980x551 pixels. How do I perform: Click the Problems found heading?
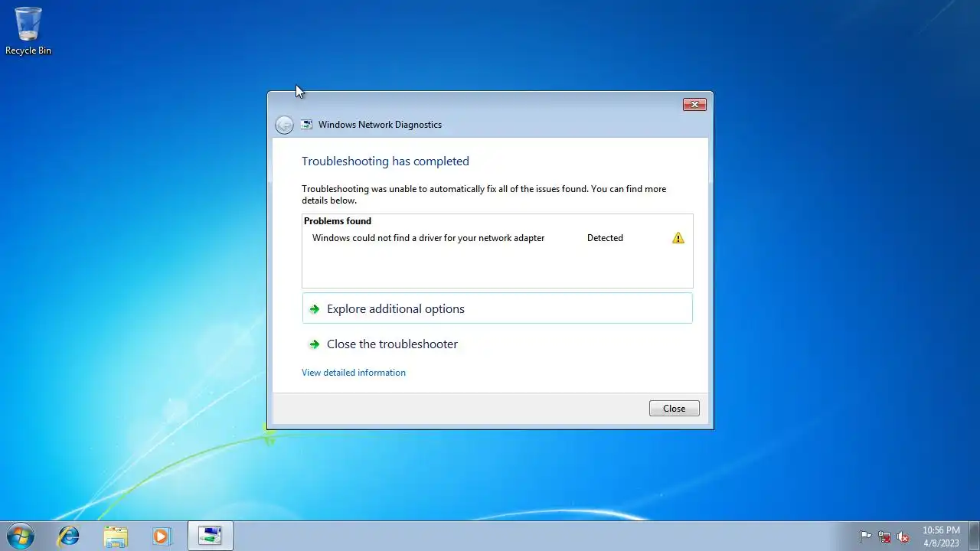[x=338, y=221]
